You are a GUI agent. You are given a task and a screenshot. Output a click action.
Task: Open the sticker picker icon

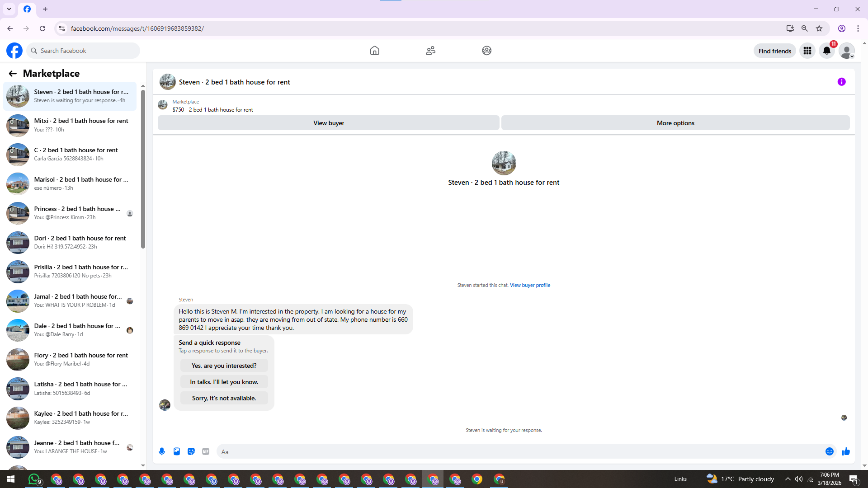pos(191,451)
